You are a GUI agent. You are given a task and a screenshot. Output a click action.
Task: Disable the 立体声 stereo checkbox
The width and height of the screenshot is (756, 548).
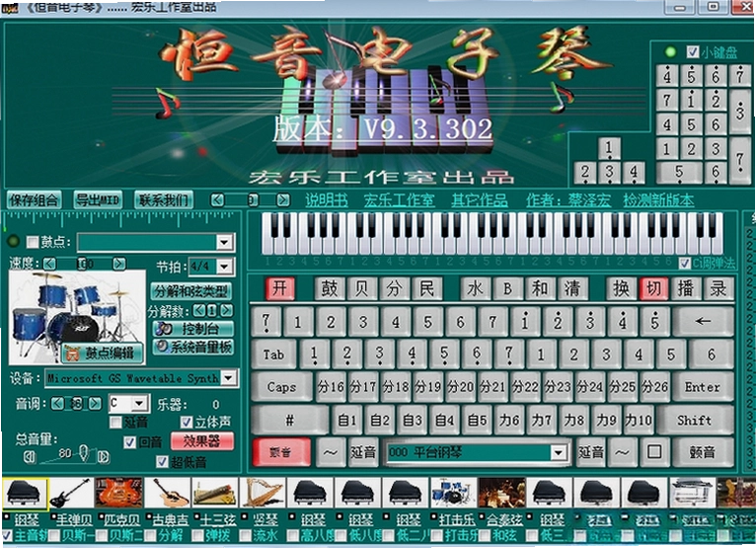pyautogui.click(x=187, y=422)
